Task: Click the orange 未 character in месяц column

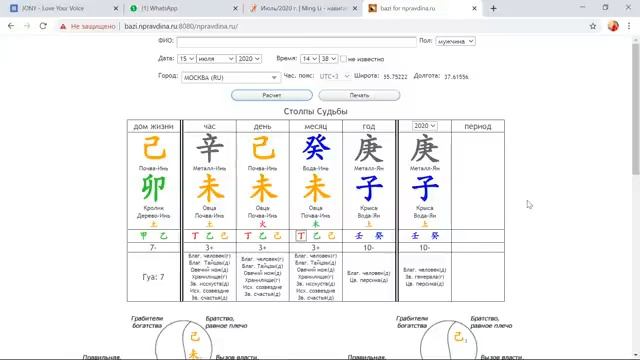Action: pyautogui.click(x=316, y=188)
